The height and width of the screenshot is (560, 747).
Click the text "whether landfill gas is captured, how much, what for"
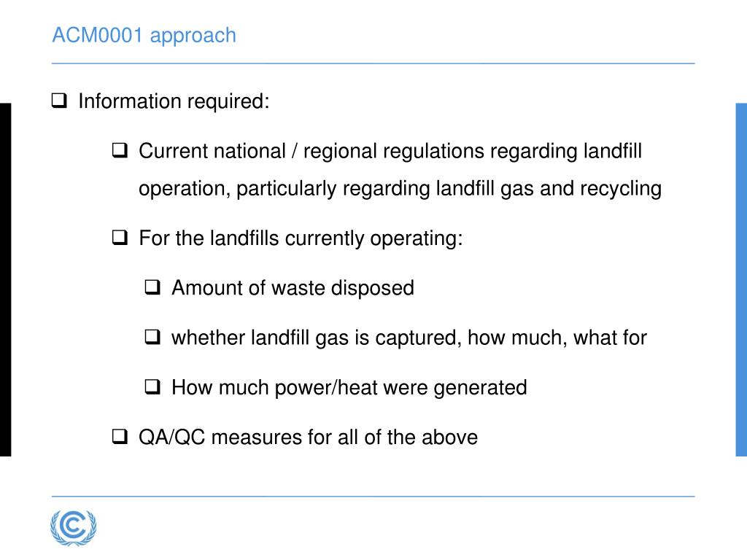pos(409,337)
